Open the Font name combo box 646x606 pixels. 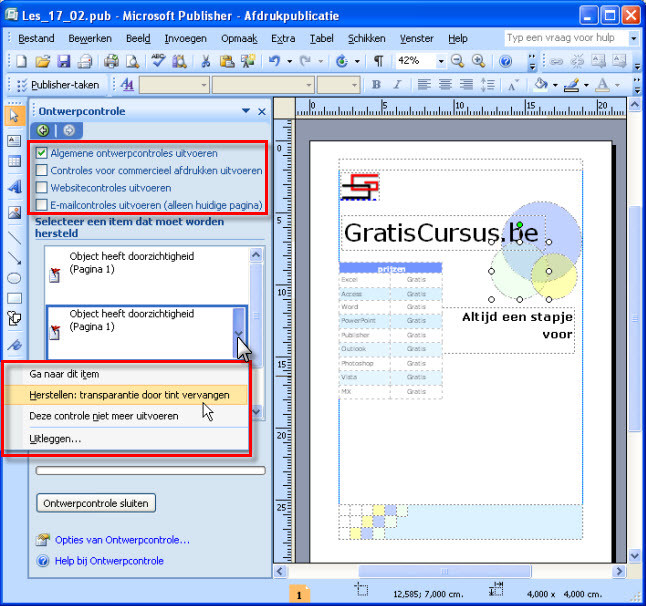pos(263,85)
